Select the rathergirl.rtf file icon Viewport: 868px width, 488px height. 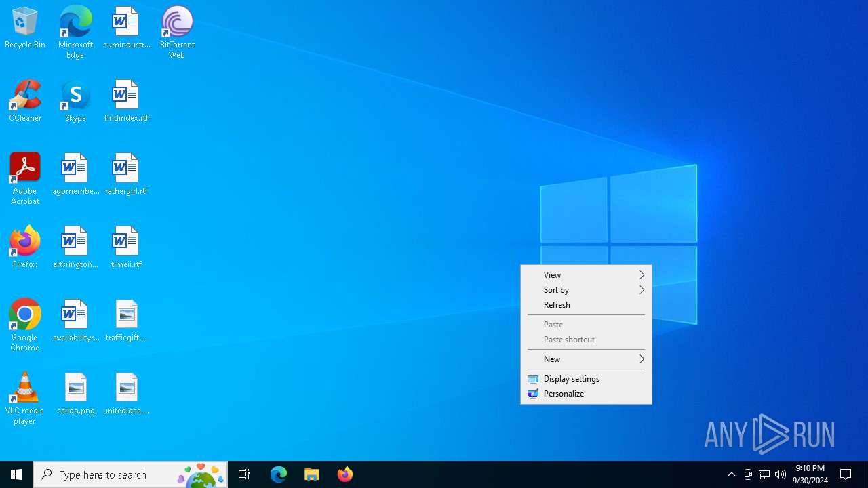126,174
